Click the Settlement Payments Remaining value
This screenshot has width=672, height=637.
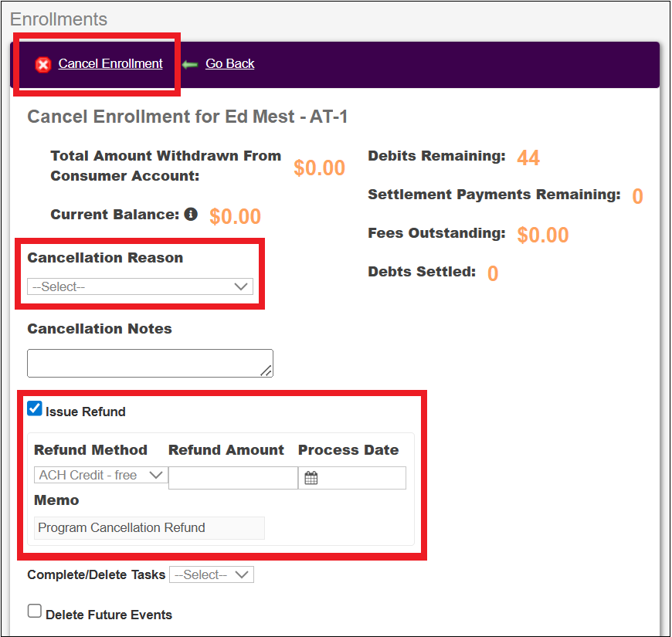tap(637, 197)
